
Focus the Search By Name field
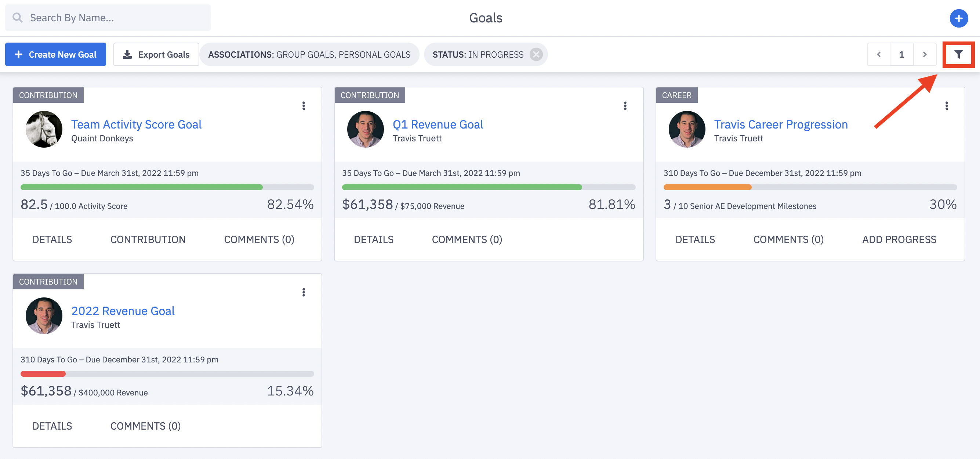point(108,18)
